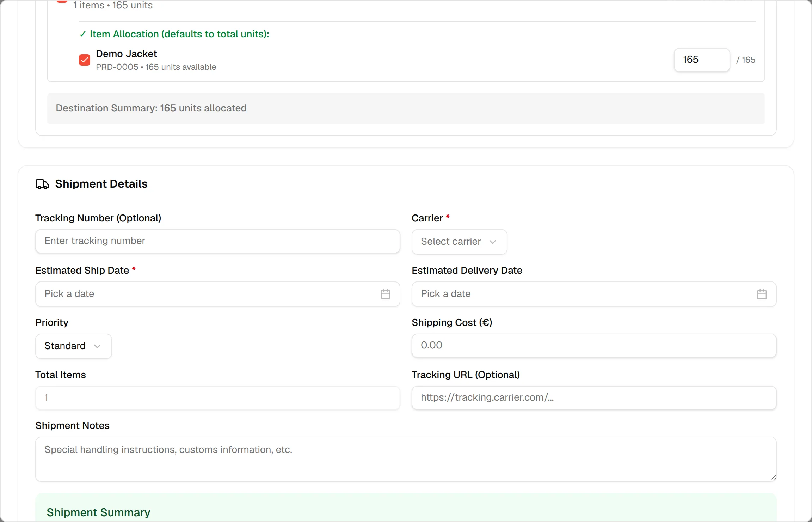Click the Select carrier chevron arrow
Viewport: 812px width, 522px height.
493,242
